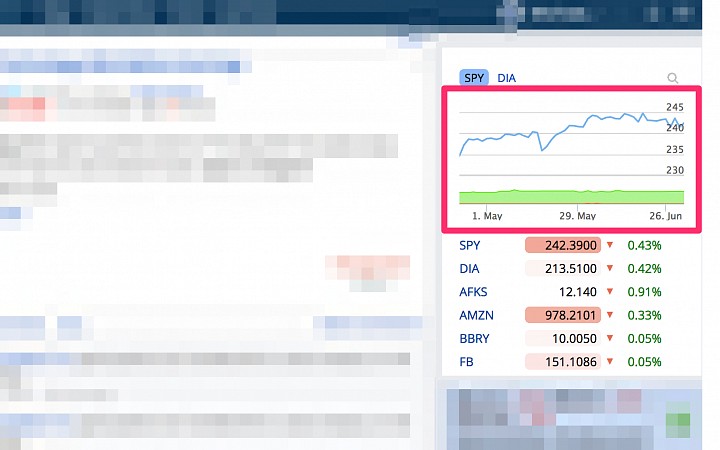720x450 pixels.
Task: Click the SPY price chart
Action: 571,158
